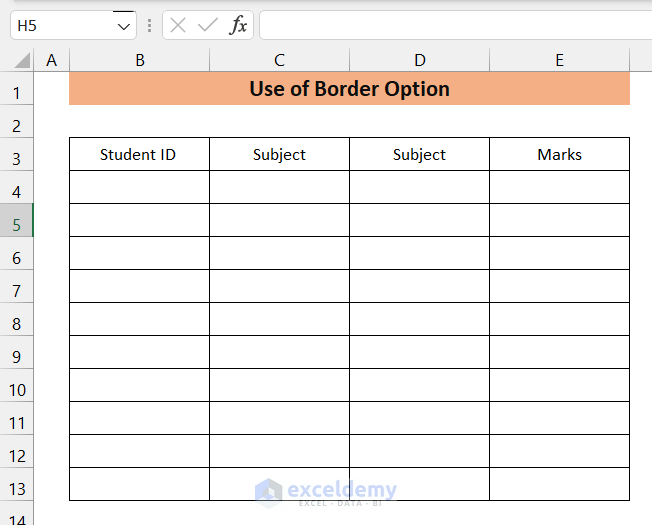Click the Enter checkmark formula icon
The width and height of the screenshot is (652, 525).
coord(207,26)
